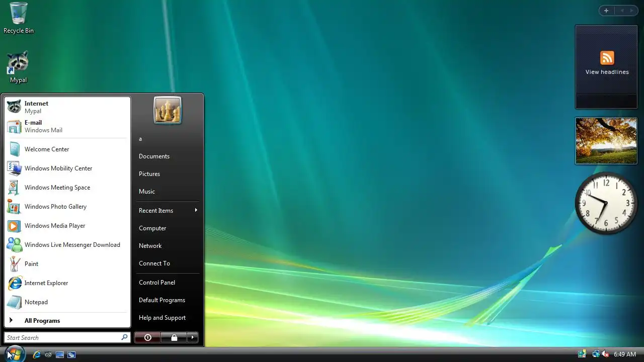Open Windows Sidebar tray icon
This screenshot has width=644, height=362.
[582, 354]
